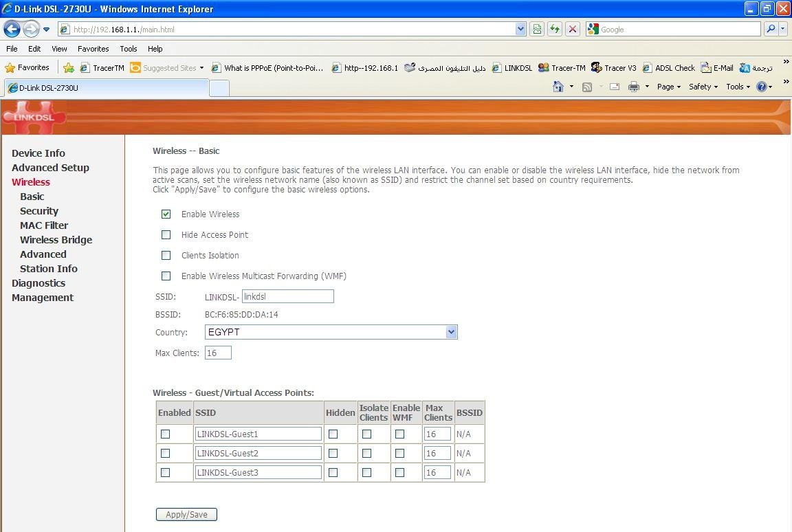Check the Hide Access Point checkbox
This screenshot has width=792, height=532.
pyautogui.click(x=166, y=235)
